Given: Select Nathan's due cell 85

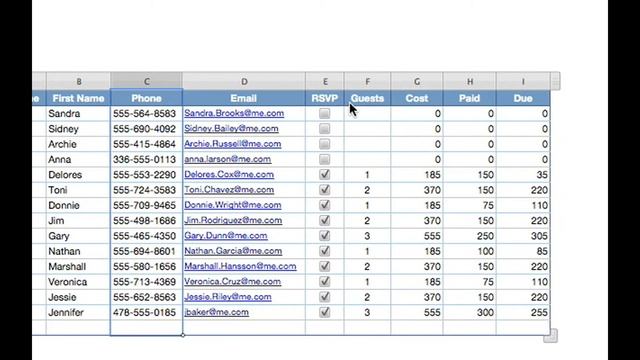Looking at the screenshot, I should (523, 251).
